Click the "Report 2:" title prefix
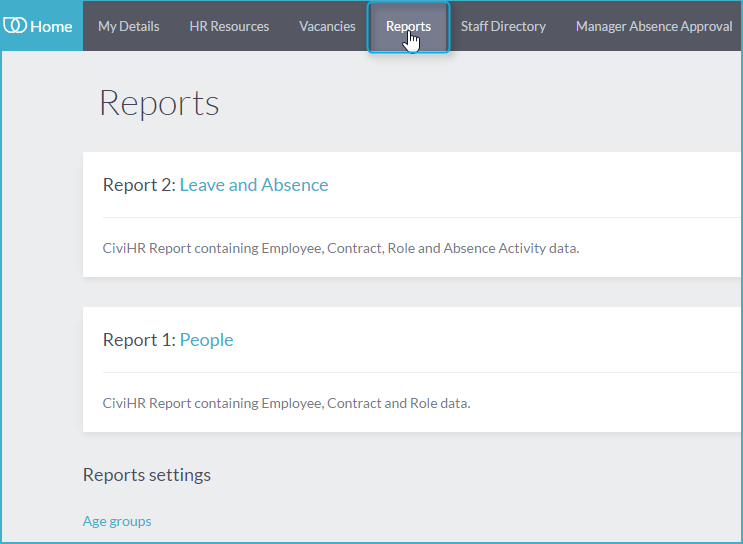The width and height of the screenshot is (743, 544). tap(139, 185)
